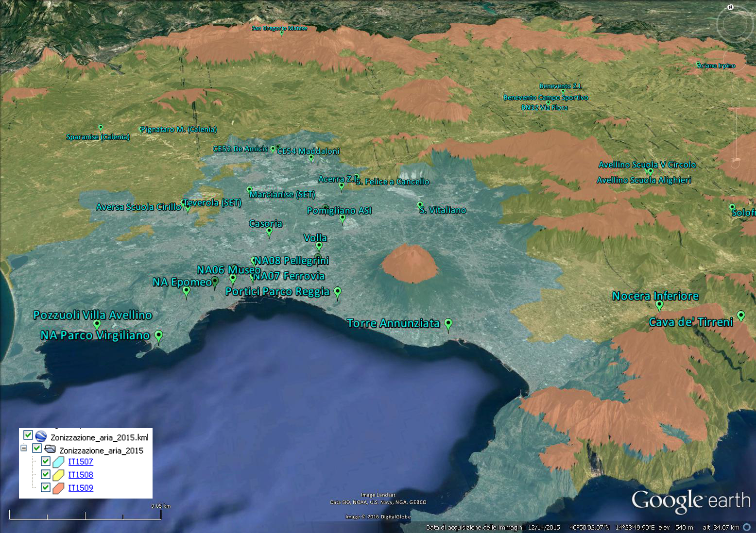Screen dimensions: 756x533
Task: Click the KML globe icon in legend
Action: point(41,436)
